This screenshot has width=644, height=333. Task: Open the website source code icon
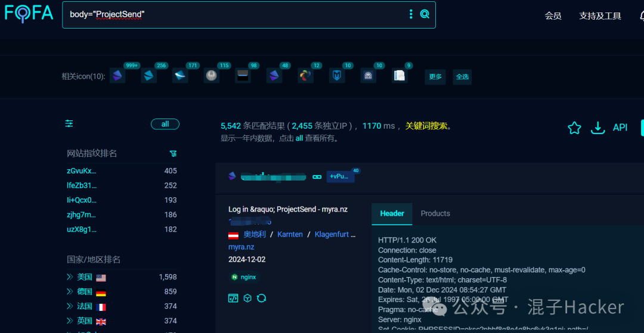pyautogui.click(x=233, y=298)
